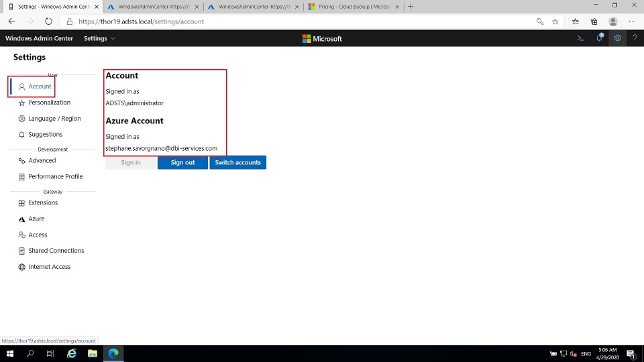
Task: Open the notifications bell icon
Action: point(599,38)
